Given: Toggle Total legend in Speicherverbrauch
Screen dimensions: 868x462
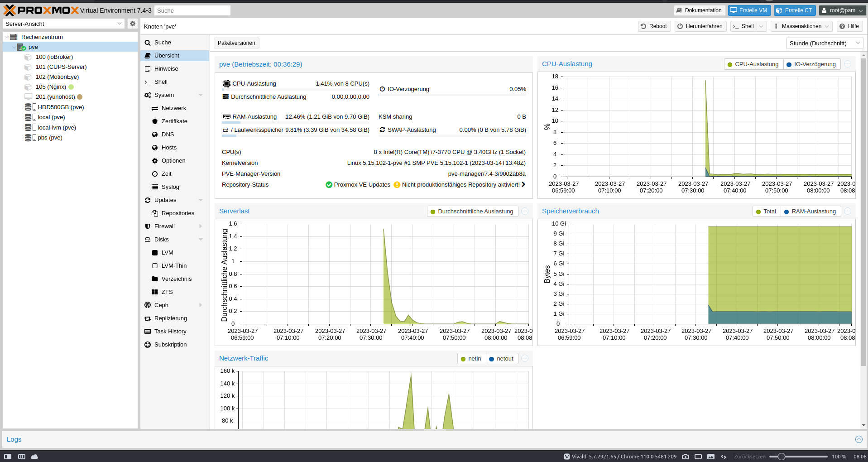Looking at the screenshot, I should pos(767,212).
